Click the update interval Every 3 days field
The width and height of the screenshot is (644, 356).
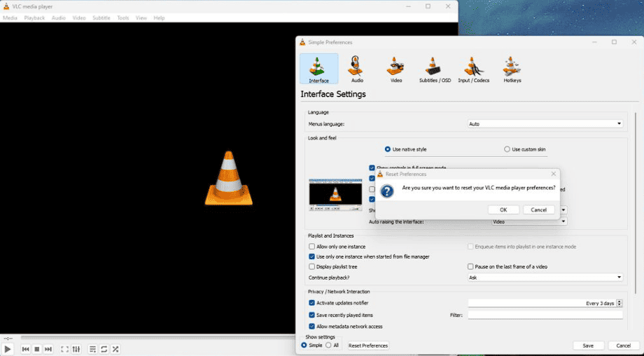pyautogui.click(x=542, y=303)
